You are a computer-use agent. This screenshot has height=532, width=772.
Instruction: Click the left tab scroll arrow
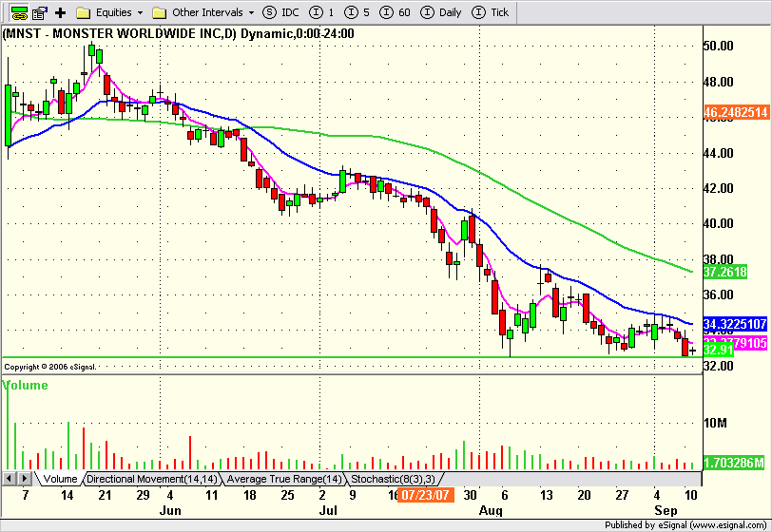[10, 478]
